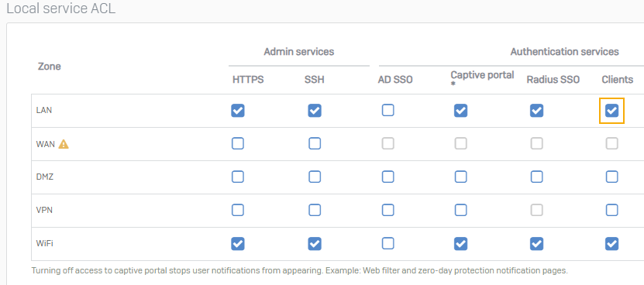Enable AD SSO for the VPN zone
The image size is (644, 285).
(x=387, y=210)
